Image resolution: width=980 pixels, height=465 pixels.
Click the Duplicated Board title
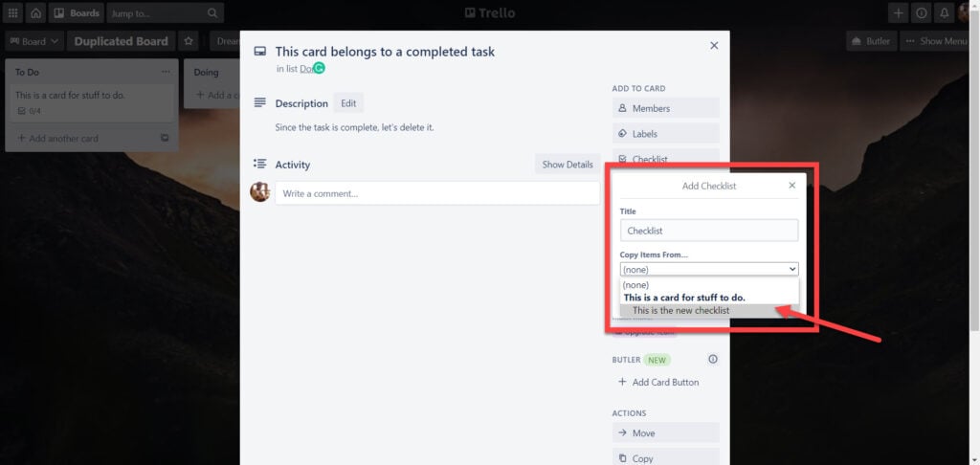click(x=122, y=41)
